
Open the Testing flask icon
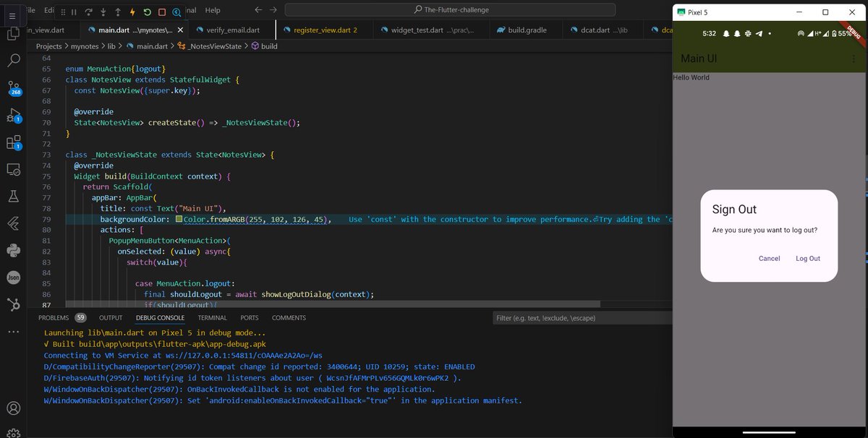[x=13, y=197]
